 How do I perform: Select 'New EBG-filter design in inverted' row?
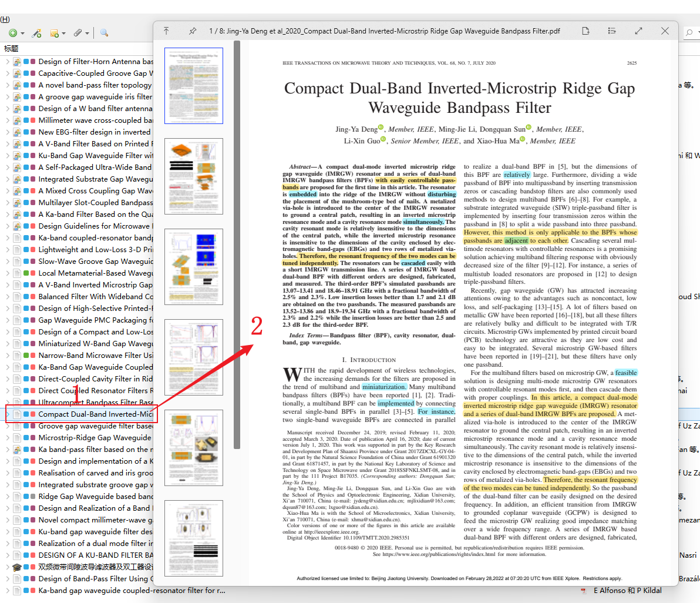coord(77,132)
